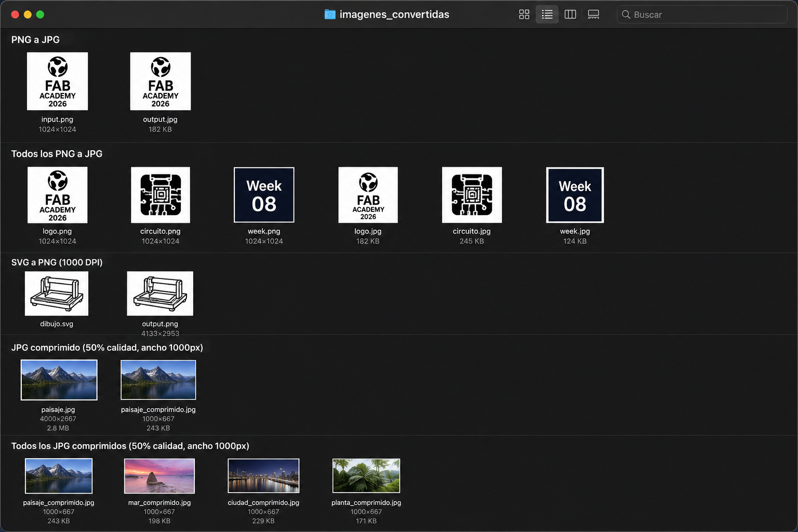The height and width of the screenshot is (532, 798).
Task: Click the output.png file name
Action: pyautogui.click(x=160, y=324)
